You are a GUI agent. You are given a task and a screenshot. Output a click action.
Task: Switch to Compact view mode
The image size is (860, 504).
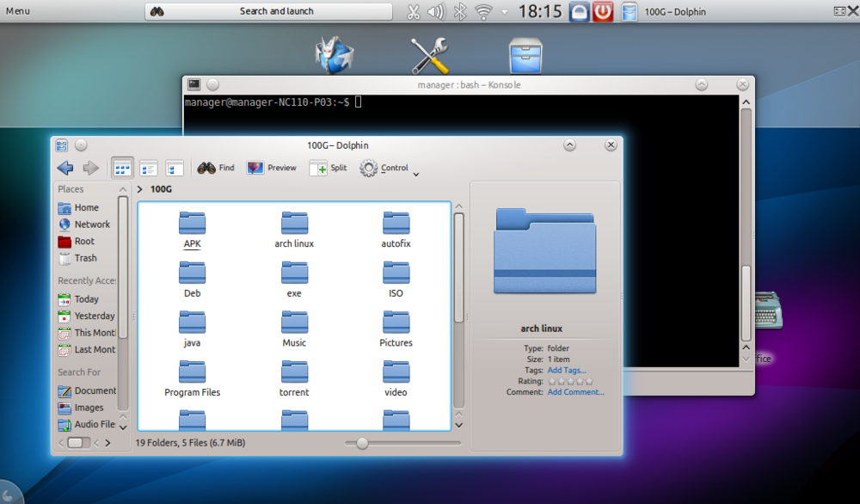click(149, 169)
